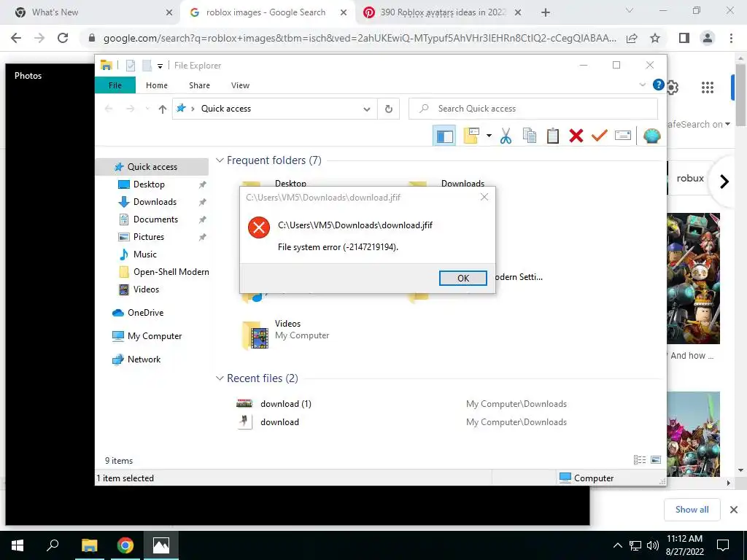Open the taskbar search magnifier
The width and height of the screenshot is (747, 560).
[x=53, y=545]
